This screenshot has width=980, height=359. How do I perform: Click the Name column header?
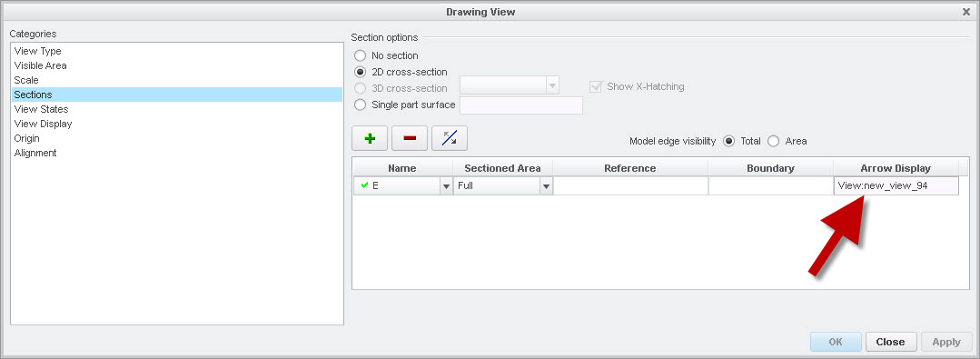401,168
